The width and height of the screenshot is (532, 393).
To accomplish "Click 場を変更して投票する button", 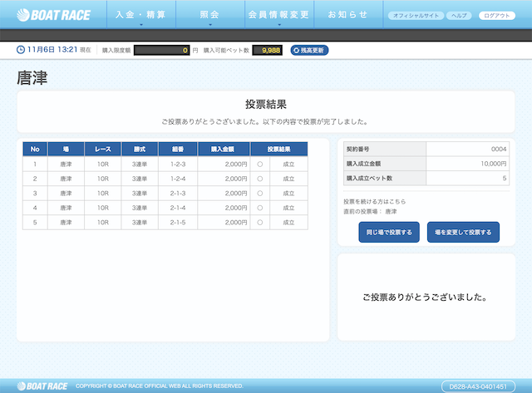I will coord(463,233).
